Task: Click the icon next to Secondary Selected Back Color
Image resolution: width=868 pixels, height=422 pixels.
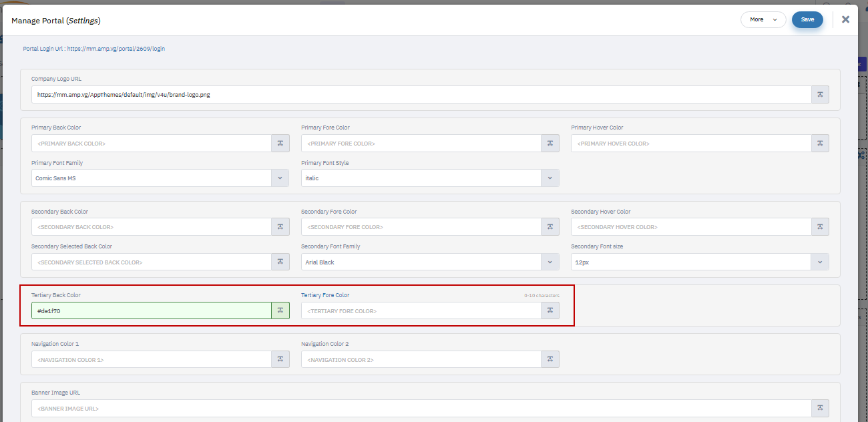Action: click(x=280, y=262)
